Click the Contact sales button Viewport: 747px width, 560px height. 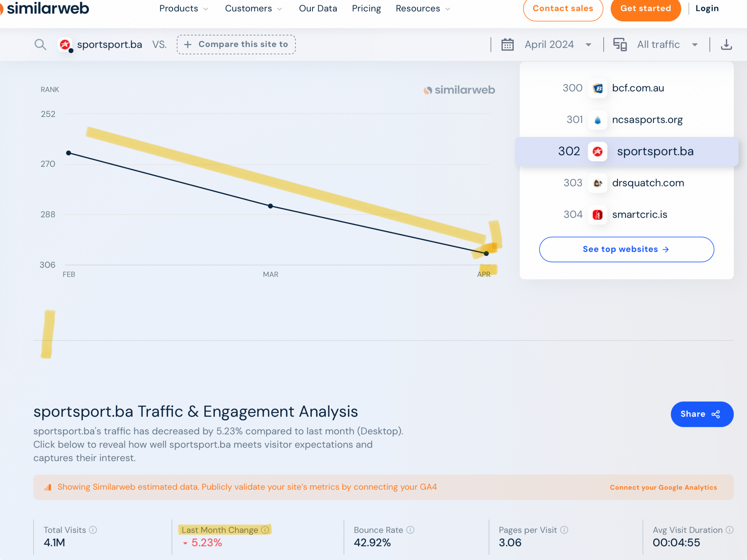563,8
